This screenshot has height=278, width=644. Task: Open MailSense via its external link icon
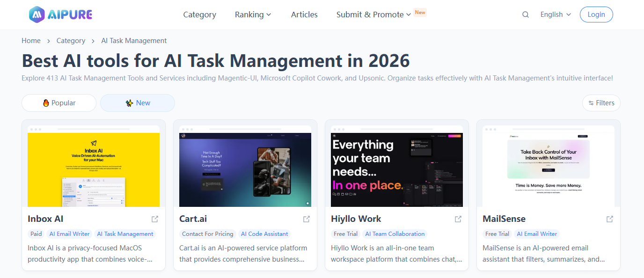pyautogui.click(x=609, y=219)
